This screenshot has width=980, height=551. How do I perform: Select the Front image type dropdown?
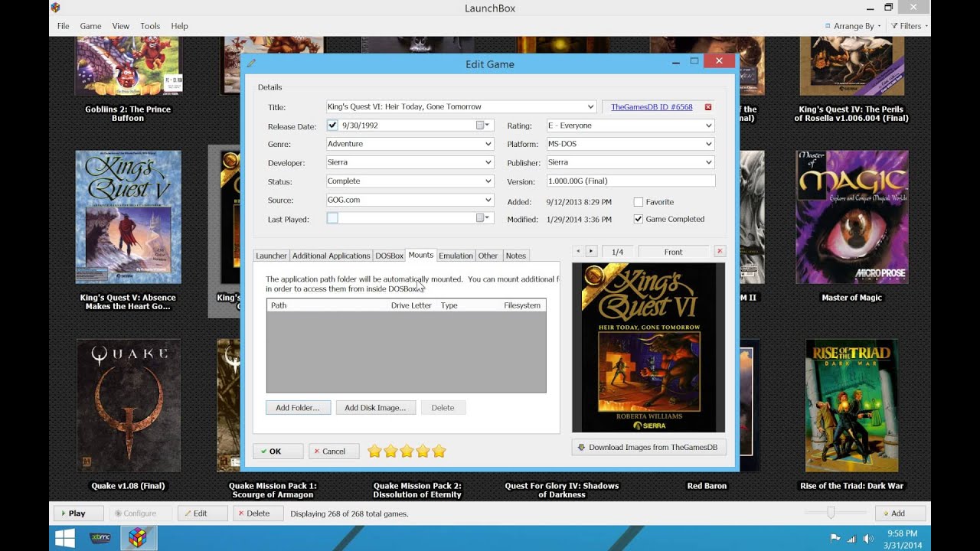pos(673,252)
